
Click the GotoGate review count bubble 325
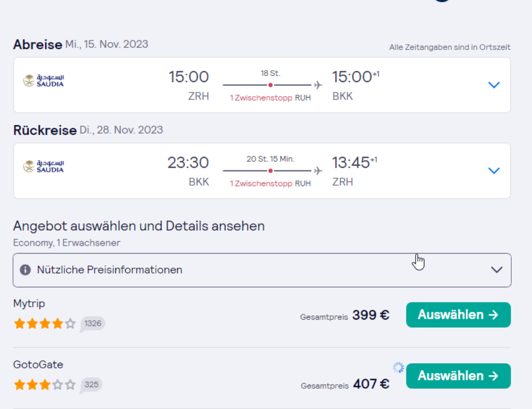tap(91, 385)
